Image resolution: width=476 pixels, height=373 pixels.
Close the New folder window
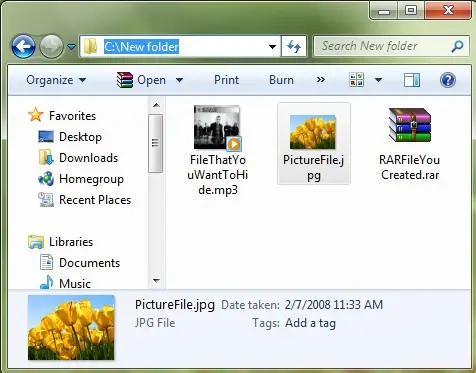[448, 10]
